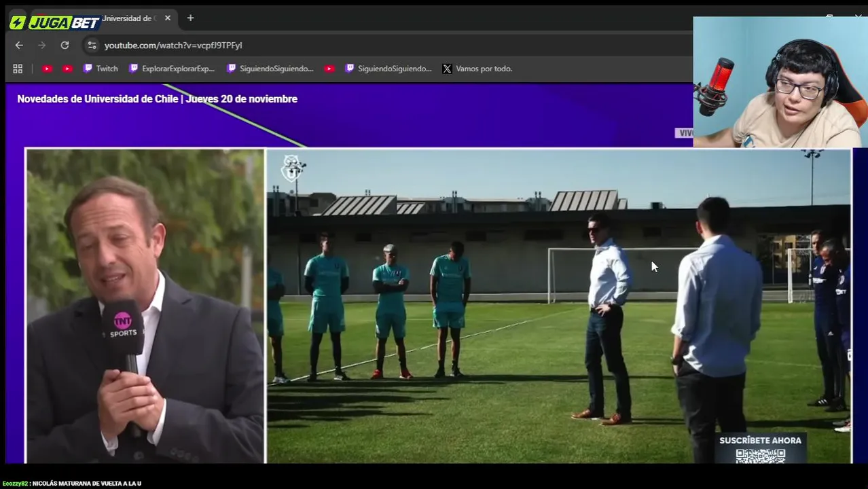The width and height of the screenshot is (868, 489).
Task: Click the forward navigation arrow
Action: pyautogui.click(x=42, y=46)
